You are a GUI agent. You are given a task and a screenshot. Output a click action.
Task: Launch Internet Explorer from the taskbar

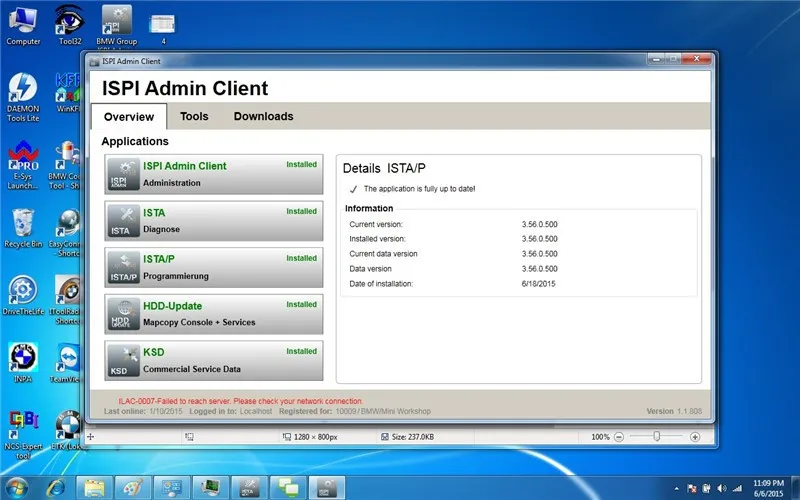pyautogui.click(x=55, y=488)
